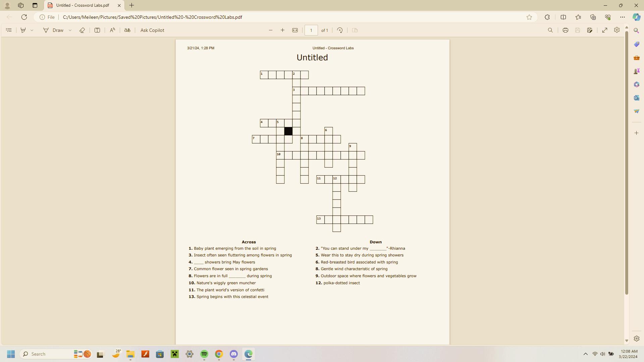Open PDF toolbar settings gear
644x362 pixels.
coord(616,30)
